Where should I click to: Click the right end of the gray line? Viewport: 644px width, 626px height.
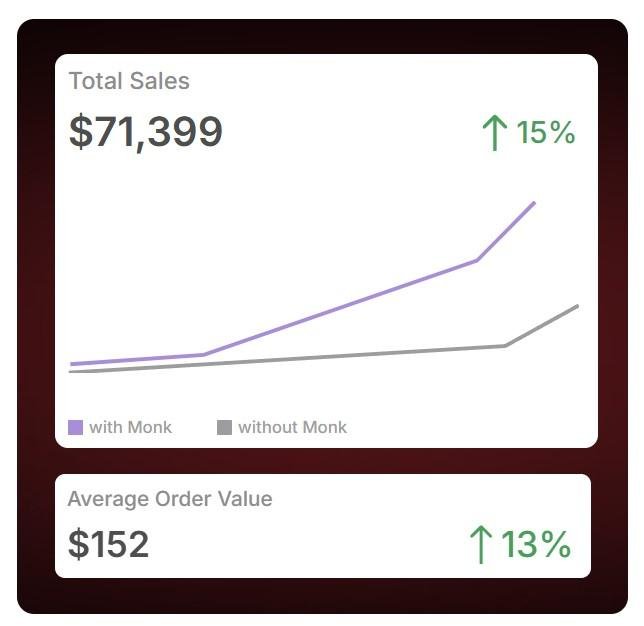click(577, 306)
